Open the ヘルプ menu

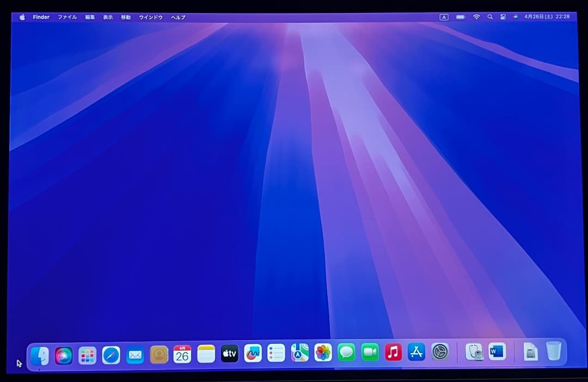177,17
